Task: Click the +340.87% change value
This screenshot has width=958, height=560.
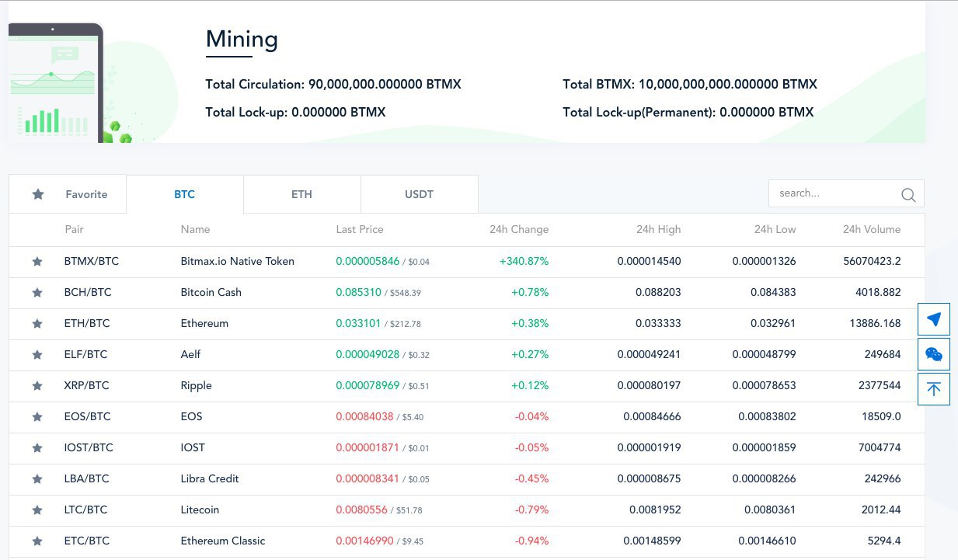Action: pyautogui.click(x=524, y=262)
